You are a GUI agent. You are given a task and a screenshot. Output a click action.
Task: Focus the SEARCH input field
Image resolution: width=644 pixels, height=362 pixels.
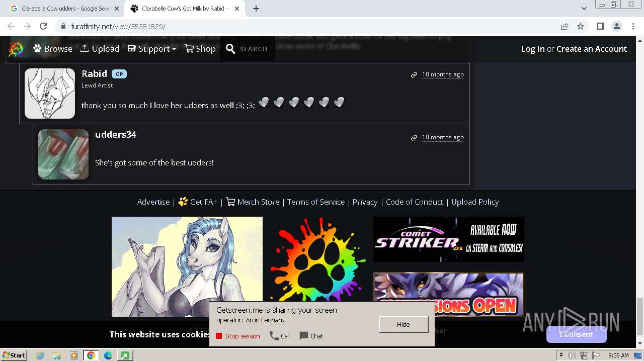click(254, 49)
